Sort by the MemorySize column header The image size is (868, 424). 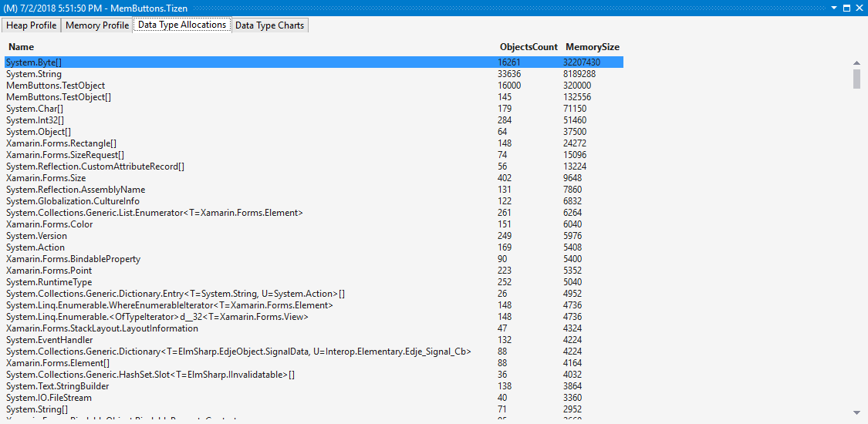click(592, 47)
